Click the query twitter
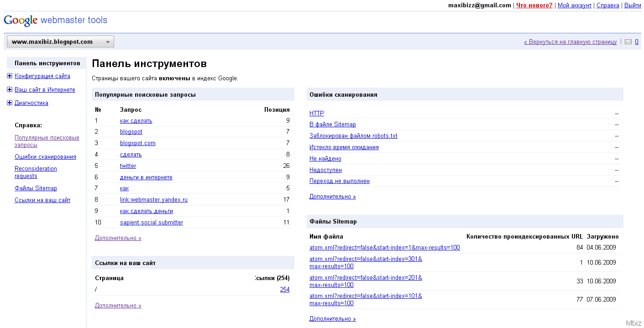 pos(128,166)
